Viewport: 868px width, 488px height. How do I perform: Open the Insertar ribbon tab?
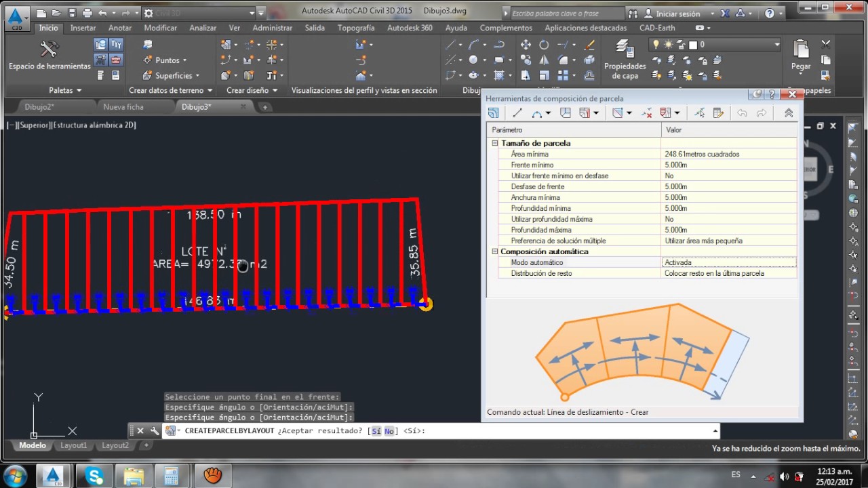[83, 28]
